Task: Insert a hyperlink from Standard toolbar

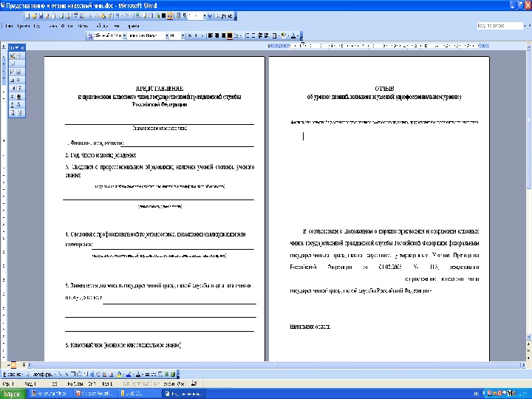Action: coord(137,16)
